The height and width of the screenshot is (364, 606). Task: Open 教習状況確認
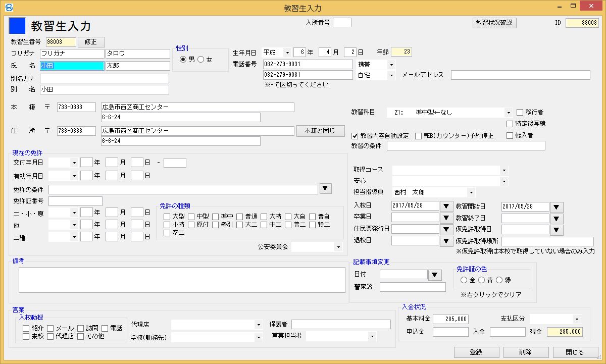pos(494,23)
